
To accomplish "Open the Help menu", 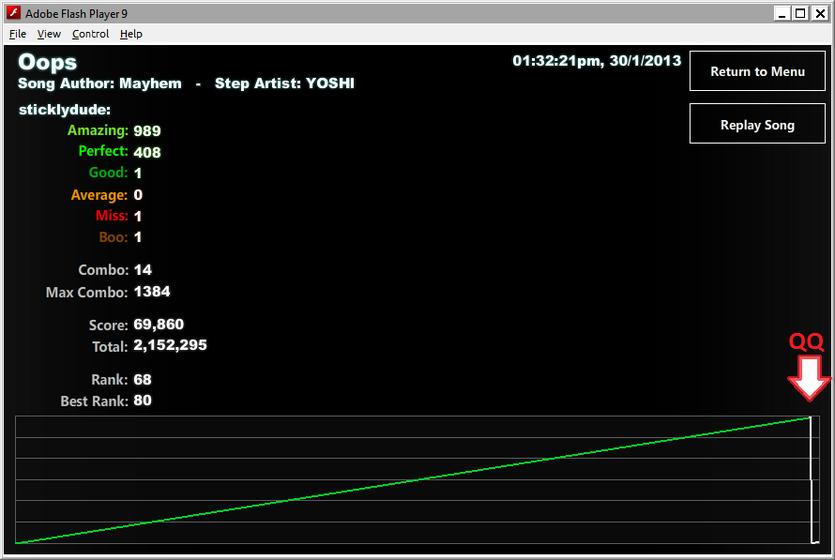I will click(x=131, y=34).
